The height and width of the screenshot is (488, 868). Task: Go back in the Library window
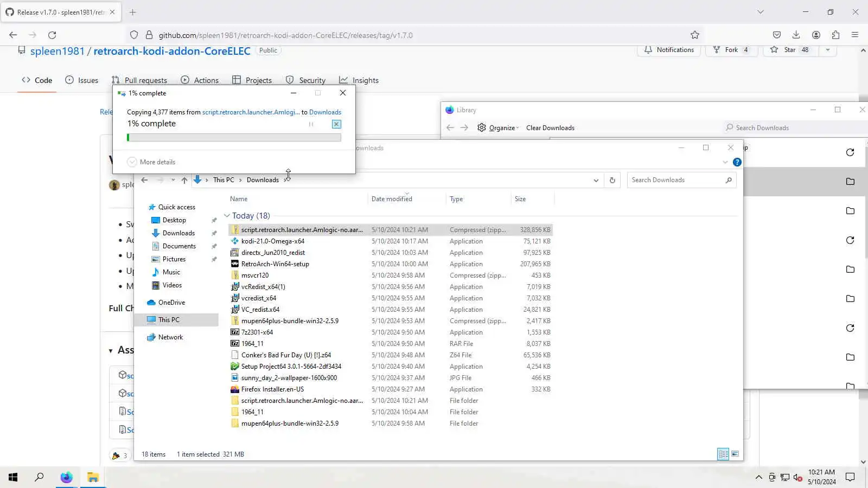[450, 128]
